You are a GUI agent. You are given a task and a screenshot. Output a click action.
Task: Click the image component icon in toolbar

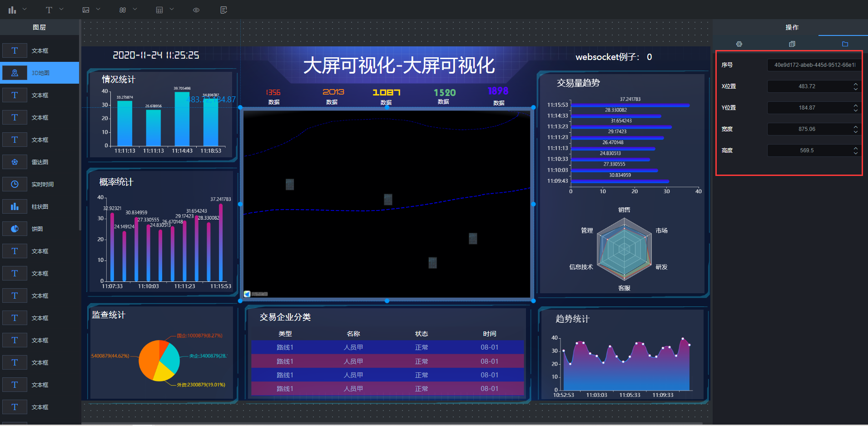[86, 10]
